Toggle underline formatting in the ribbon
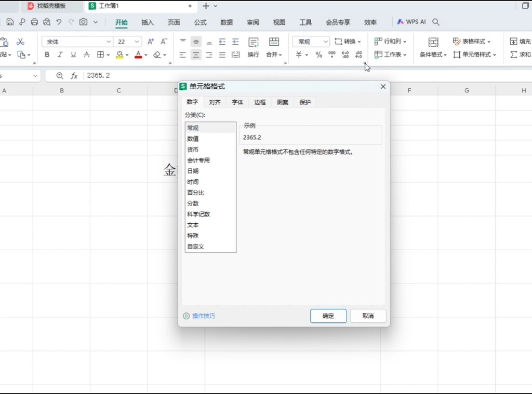The height and width of the screenshot is (394, 532). point(73,55)
